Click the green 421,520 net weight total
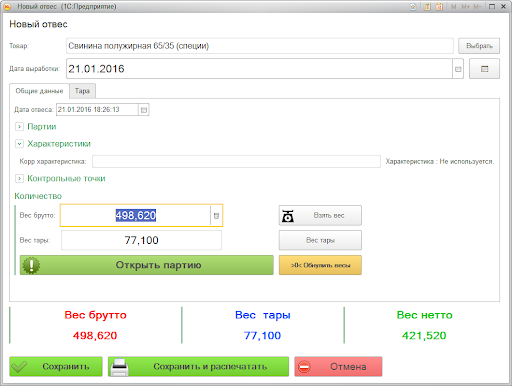The height and width of the screenshot is (386, 512). click(x=424, y=336)
